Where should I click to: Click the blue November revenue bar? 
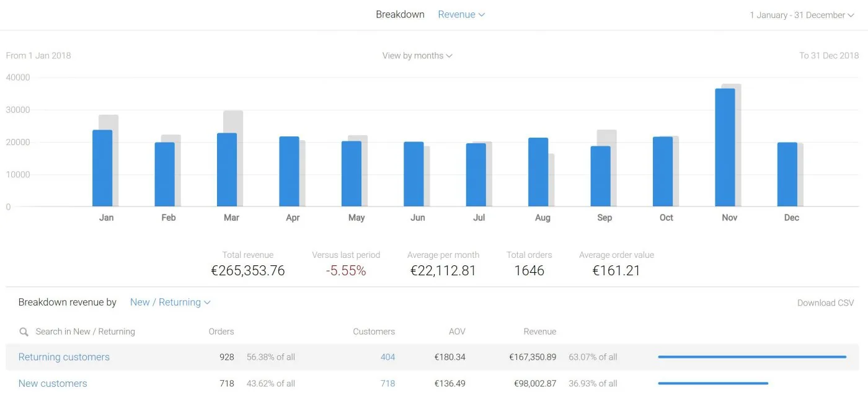tap(725, 148)
